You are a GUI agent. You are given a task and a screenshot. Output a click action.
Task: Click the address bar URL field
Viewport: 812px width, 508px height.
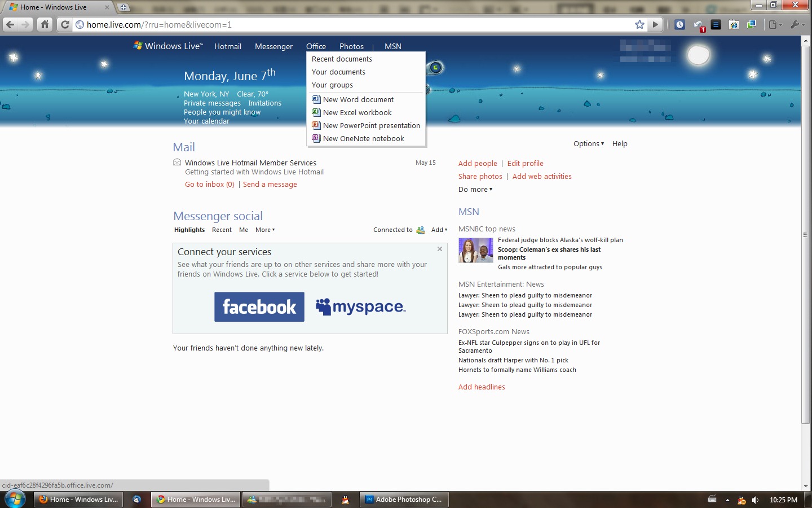[x=355, y=25]
